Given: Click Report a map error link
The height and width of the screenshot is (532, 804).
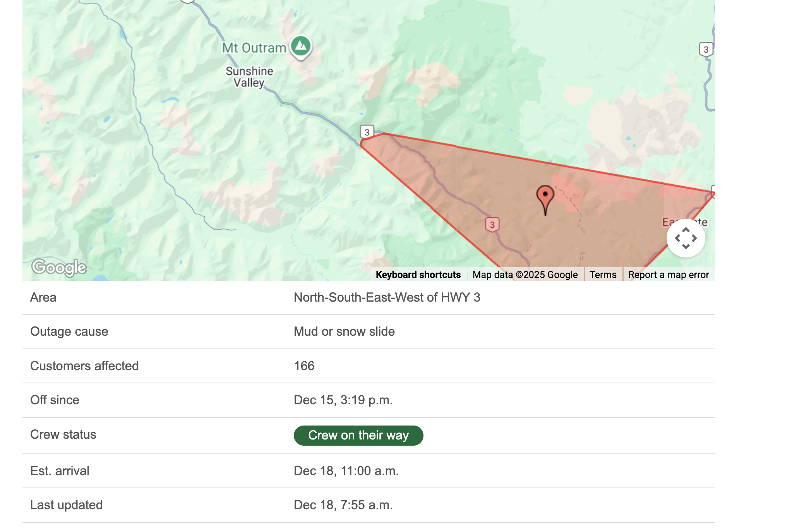Looking at the screenshot, I should coord(669,275).
